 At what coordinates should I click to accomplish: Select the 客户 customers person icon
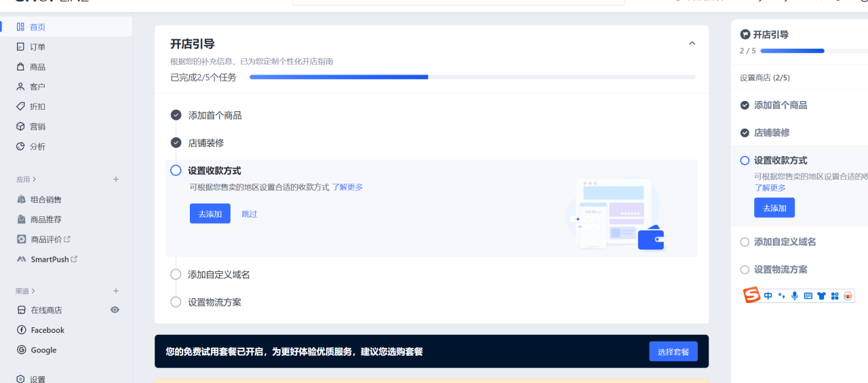coord(20,87)
